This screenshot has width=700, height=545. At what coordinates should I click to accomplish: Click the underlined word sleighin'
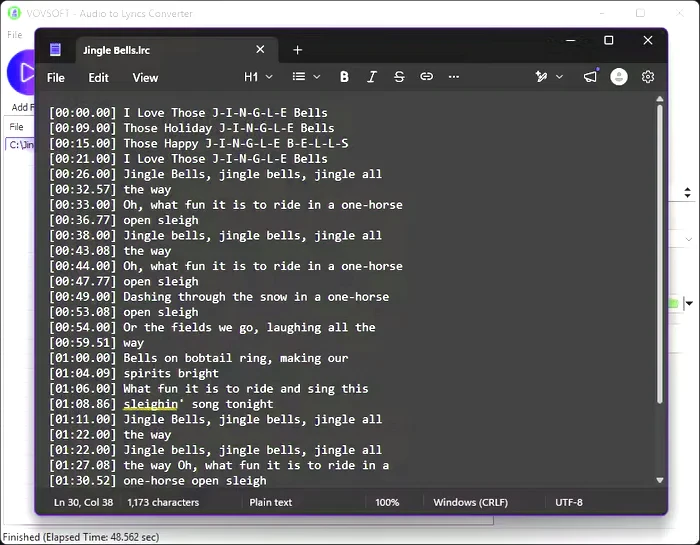point(153,404)
